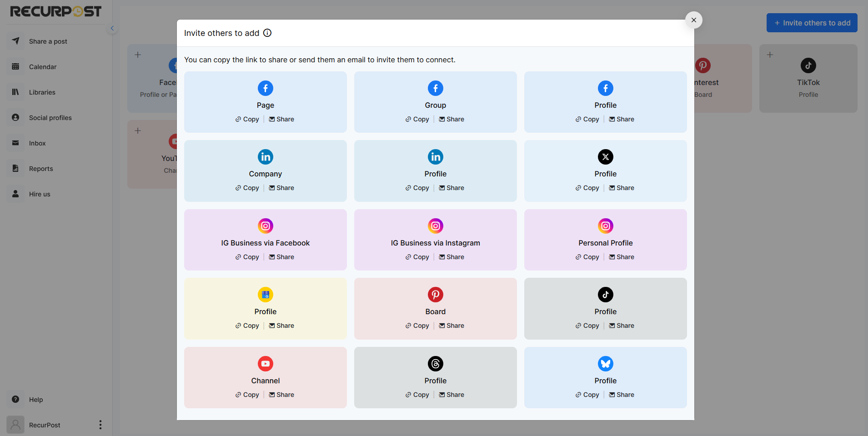Share the Facebook Page invite by email
This screenshot has width=868, height=436.
tap(281, 119)
